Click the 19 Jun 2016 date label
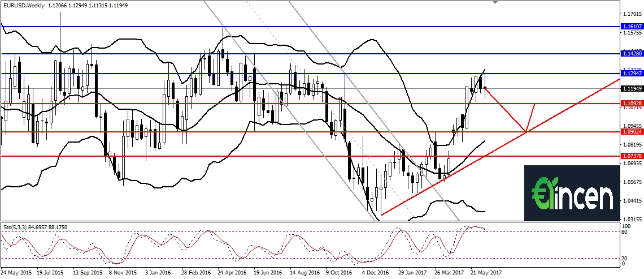644x279 pixels. [268, 272]
